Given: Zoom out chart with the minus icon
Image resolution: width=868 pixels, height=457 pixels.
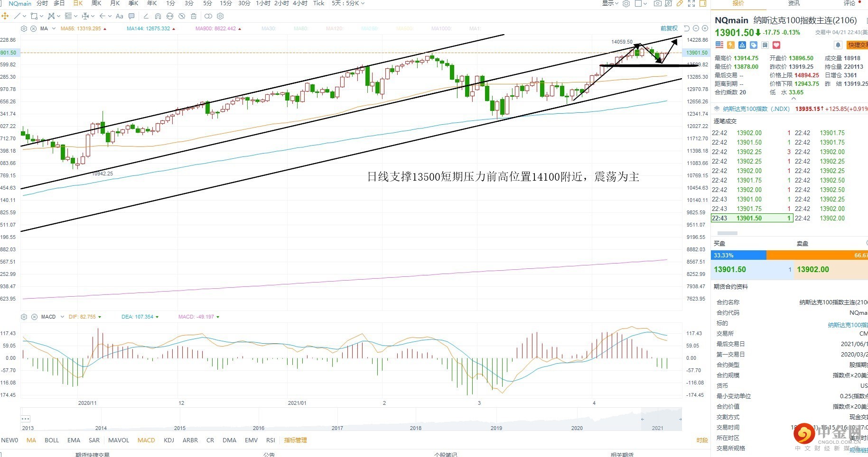Looking at the screenshot, I should point(696,28).
